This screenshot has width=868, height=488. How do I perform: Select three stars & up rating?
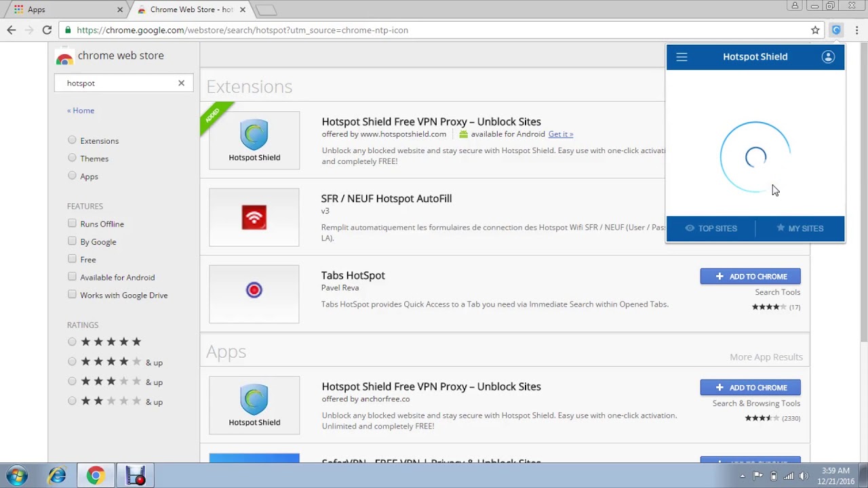click(x=72, y=382)
